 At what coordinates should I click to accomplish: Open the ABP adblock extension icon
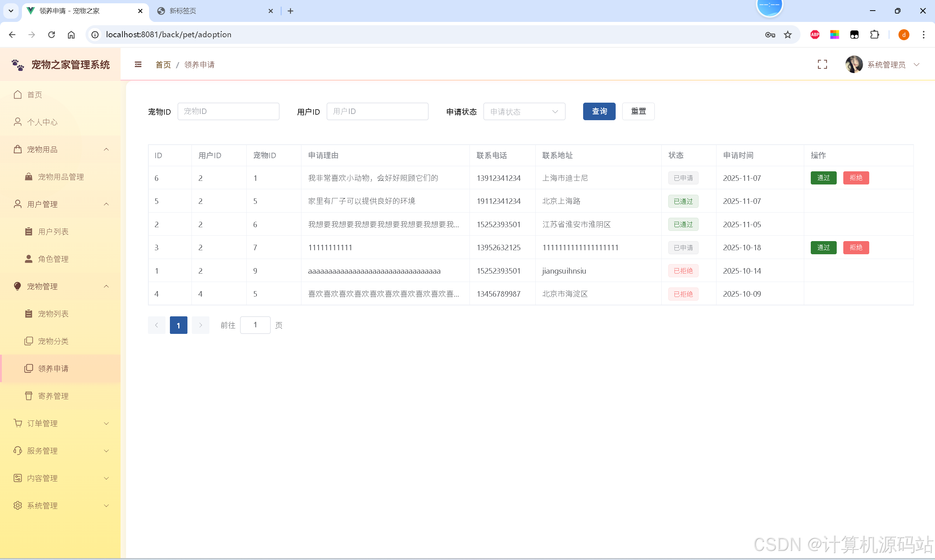tap(815, 35)
